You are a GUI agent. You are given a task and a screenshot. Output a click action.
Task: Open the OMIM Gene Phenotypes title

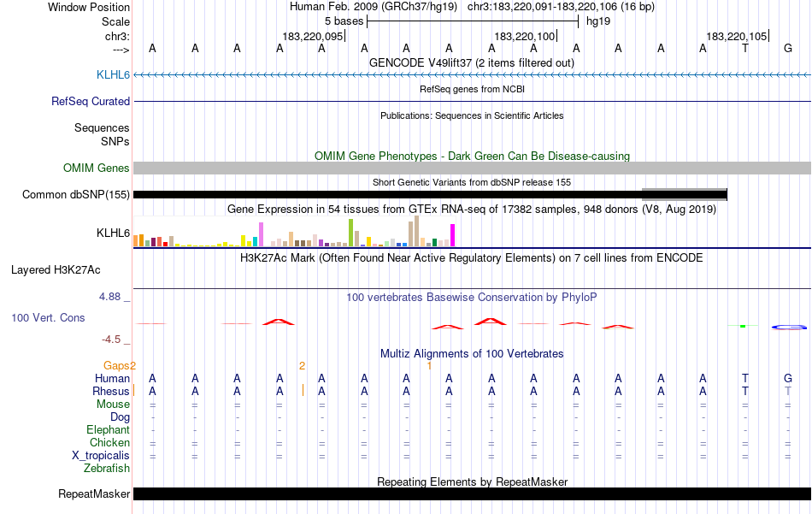472,156
